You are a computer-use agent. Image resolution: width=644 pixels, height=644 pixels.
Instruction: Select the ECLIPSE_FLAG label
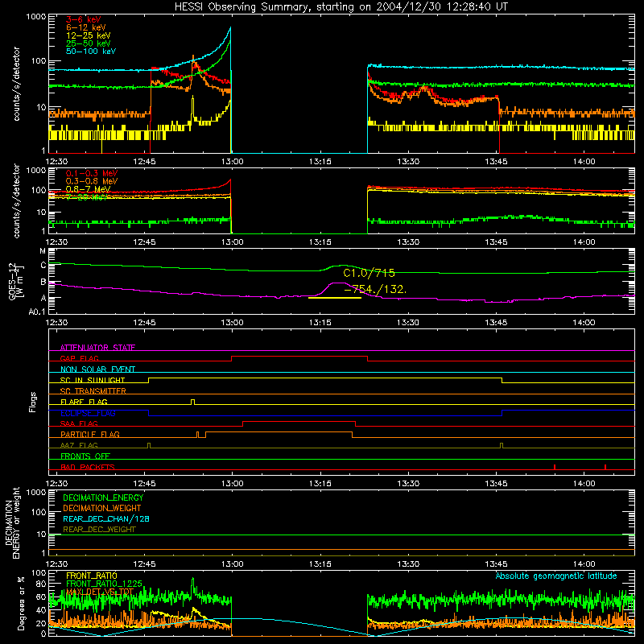pos(88,413)
